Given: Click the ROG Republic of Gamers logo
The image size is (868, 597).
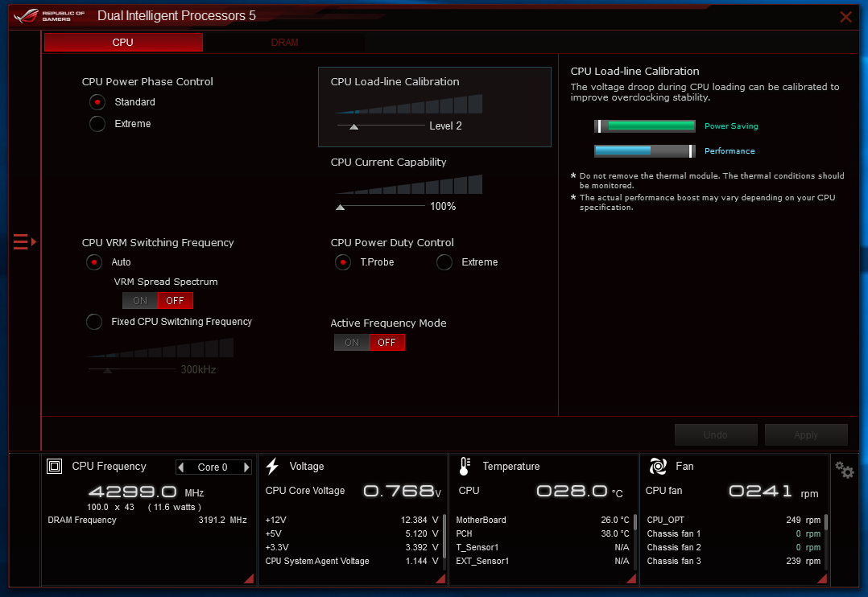Looking at the screenshot, I should pos(49,15).
